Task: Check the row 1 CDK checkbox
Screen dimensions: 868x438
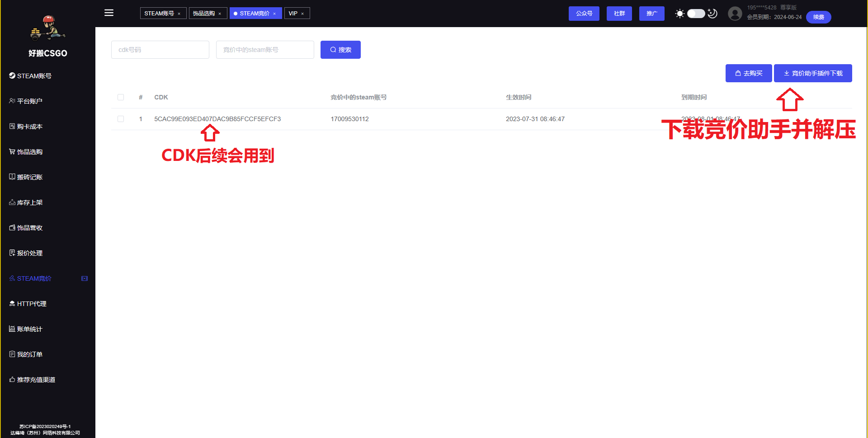Action: click(x=121, y=119)
